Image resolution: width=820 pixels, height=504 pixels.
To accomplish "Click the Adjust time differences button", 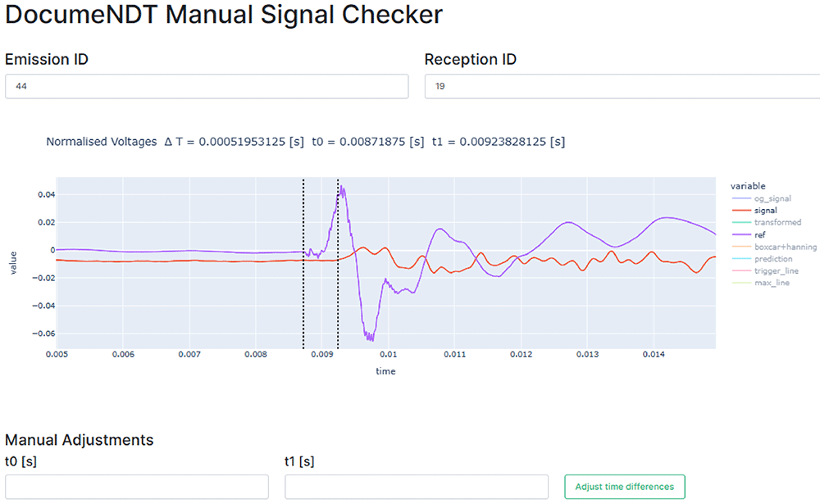I will coord(624,487).
